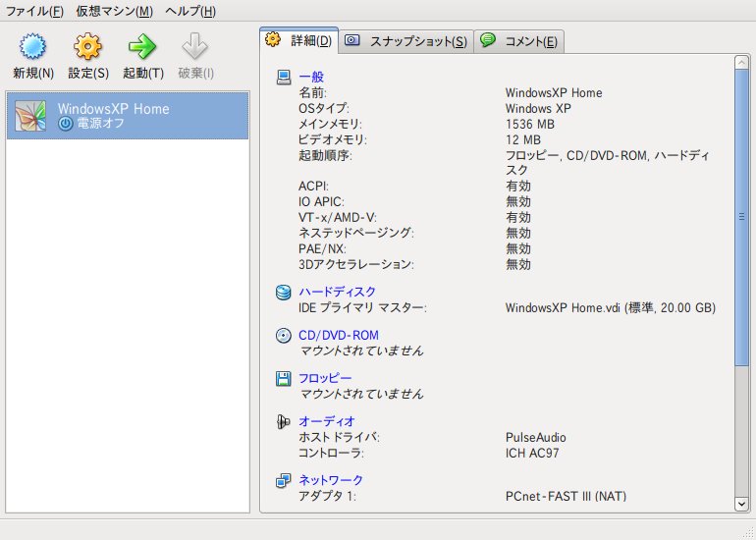756x540 pixels.
Task: Open the 仮想マシン(M) menu
Action: tap(114, 11)
